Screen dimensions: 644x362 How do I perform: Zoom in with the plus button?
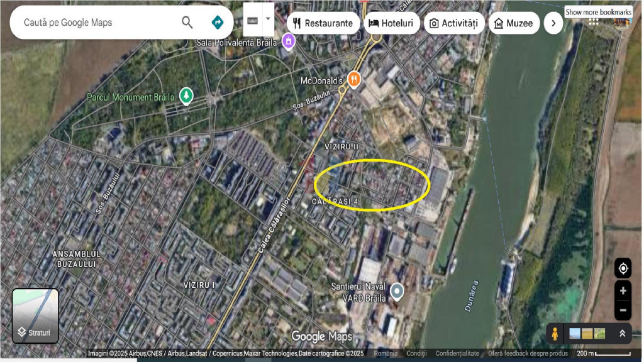(x=623, y=290)
